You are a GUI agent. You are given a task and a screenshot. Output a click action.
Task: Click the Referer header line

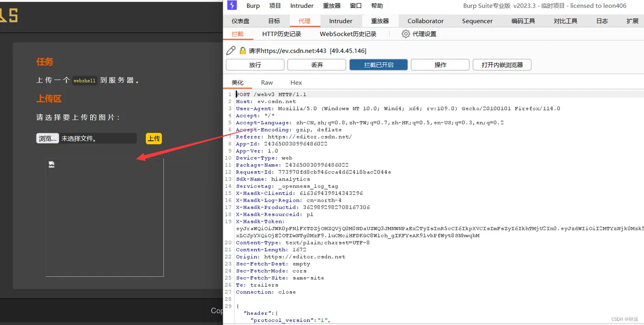pos(294,137)
